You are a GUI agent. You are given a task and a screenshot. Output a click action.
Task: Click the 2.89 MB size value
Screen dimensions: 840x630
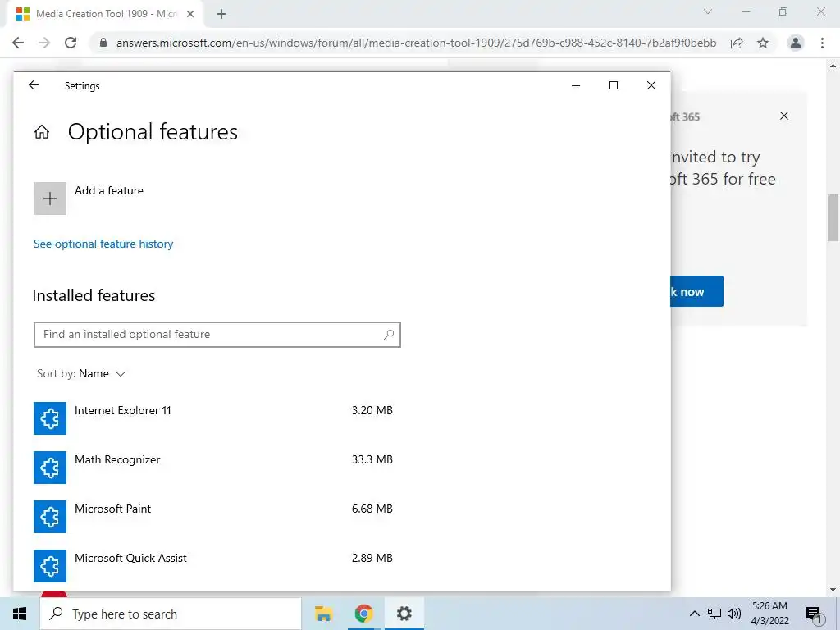pos(372,558)
